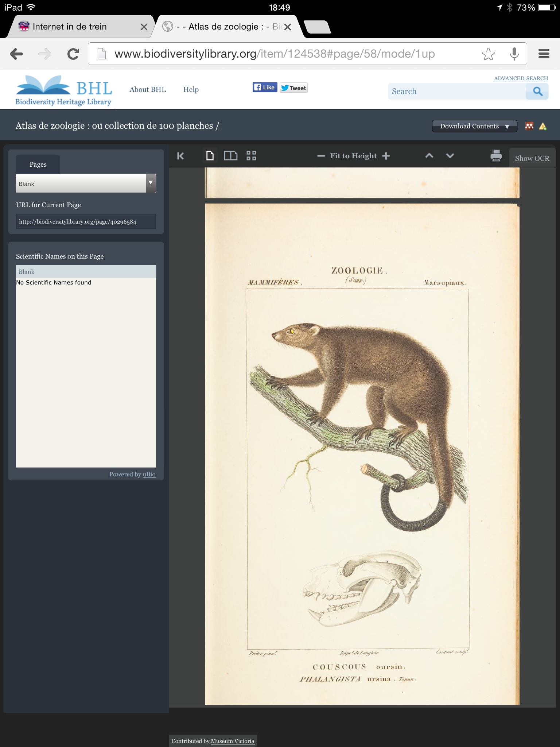Bookmark page with the star icon
The width and height of the screenshot is (560, 747).
(x=488, y=54)
